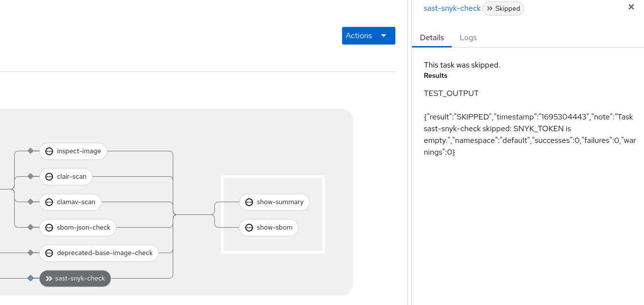644x305 pixels.
Task: Open the sast-snyk-check task link
Action: pos(452,8)
